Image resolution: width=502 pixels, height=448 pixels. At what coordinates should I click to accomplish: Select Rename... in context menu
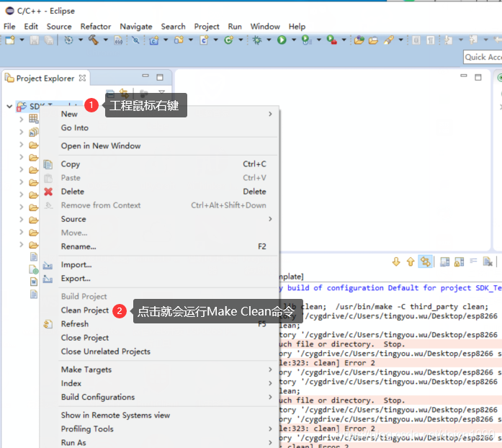click(x=79, y=246)
